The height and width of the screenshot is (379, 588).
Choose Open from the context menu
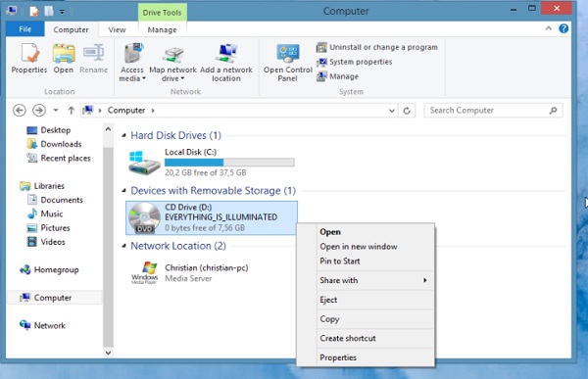(x=330, y=232)
